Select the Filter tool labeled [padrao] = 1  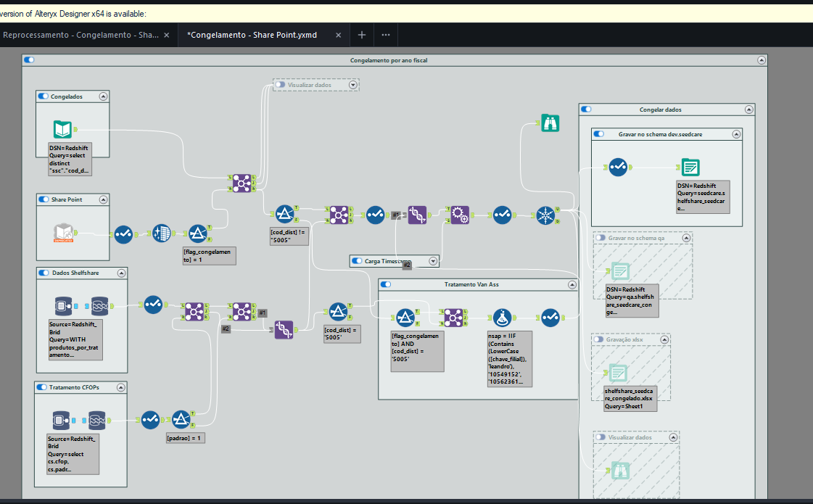(181, 419)
